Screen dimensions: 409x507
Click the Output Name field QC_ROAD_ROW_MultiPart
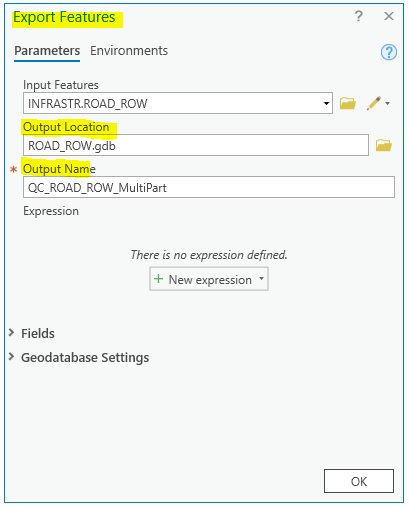point(209,187)
